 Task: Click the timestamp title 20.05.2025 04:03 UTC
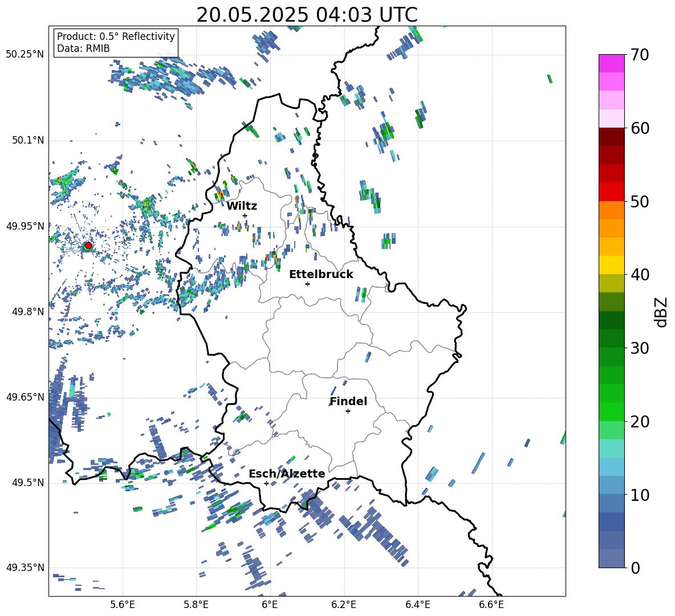307,15
